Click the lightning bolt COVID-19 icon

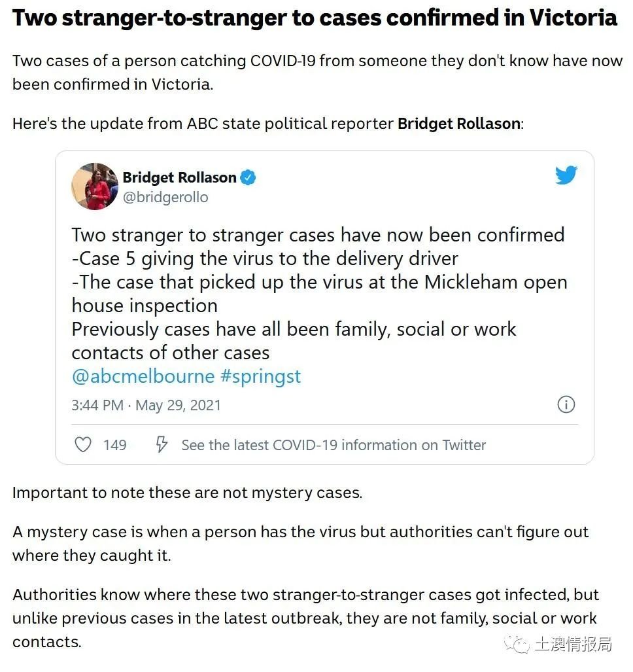coord(162,444)
